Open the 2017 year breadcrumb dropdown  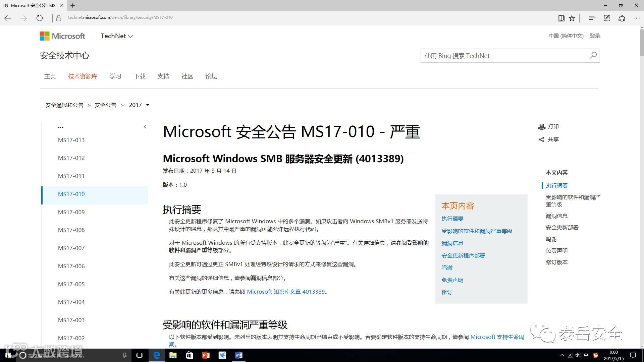[148, 105]
